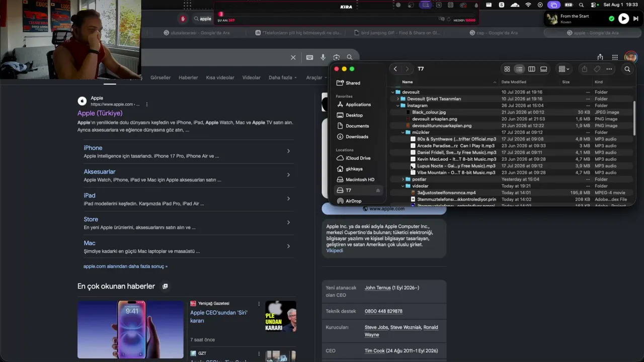Screen dimensions: 644x362
Task: Open the Store sitelink
Action: (91, 219)
